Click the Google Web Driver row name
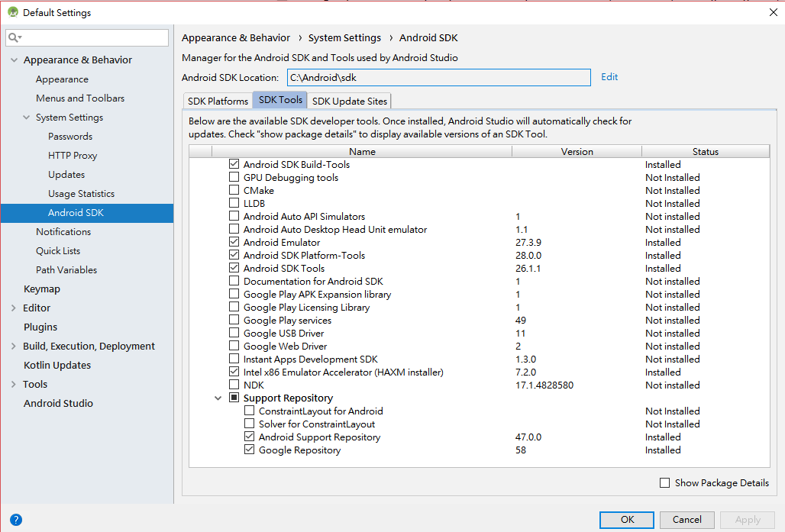The height and width of the screenshot is (532, 785). 285,346
